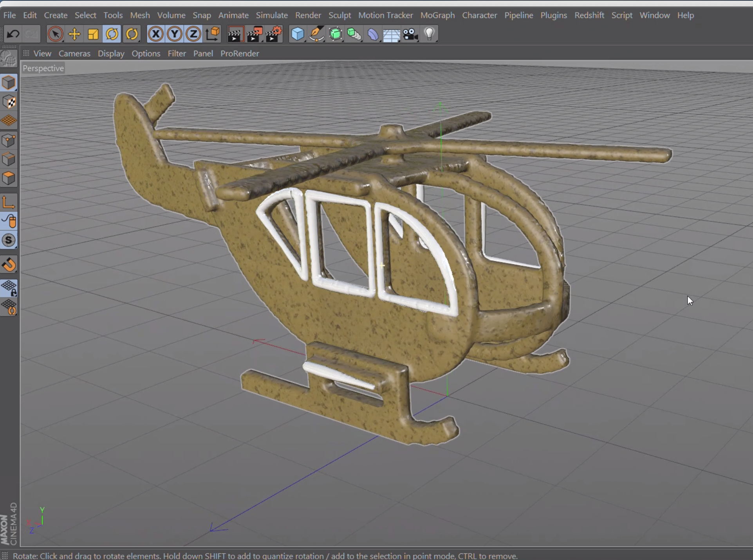Toggle Viewport Solo S icon
This screenshot has width=753, height=560.
[x=9, y=240]
